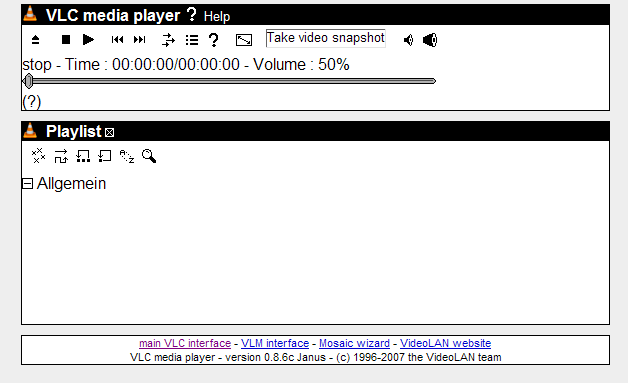Click the VLC cone icon in player header

click(30, 14)
